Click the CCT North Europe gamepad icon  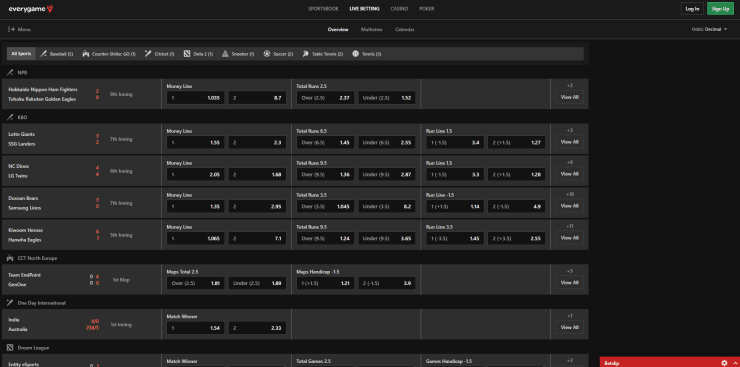tap(10, 258)
